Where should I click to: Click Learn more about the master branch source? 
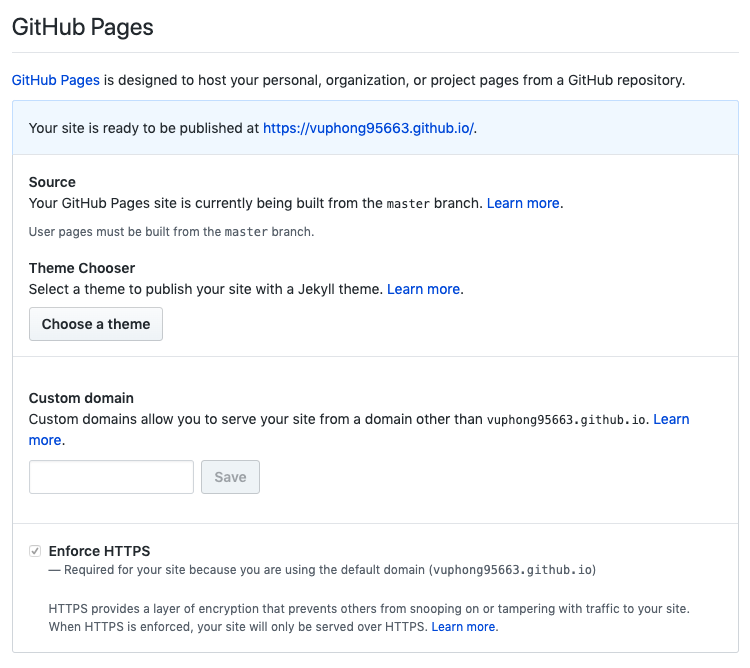pyautogui.click(x=523, y=203)
